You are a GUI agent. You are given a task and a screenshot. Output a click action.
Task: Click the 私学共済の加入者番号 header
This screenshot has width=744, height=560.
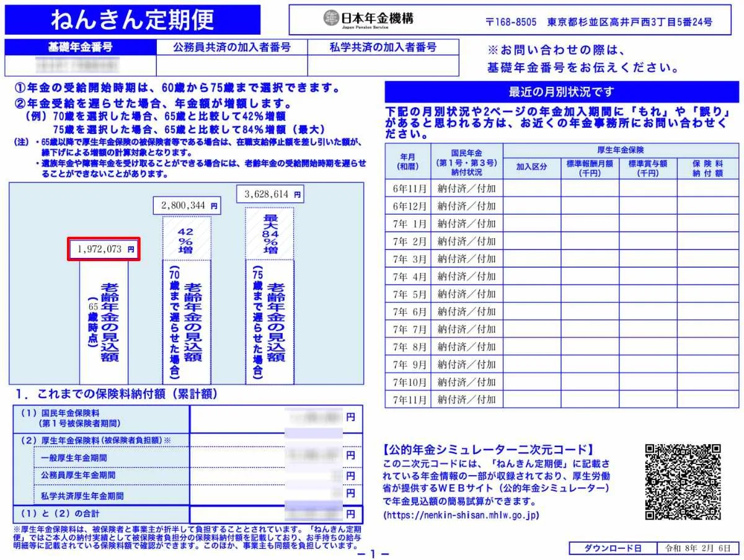383,47
